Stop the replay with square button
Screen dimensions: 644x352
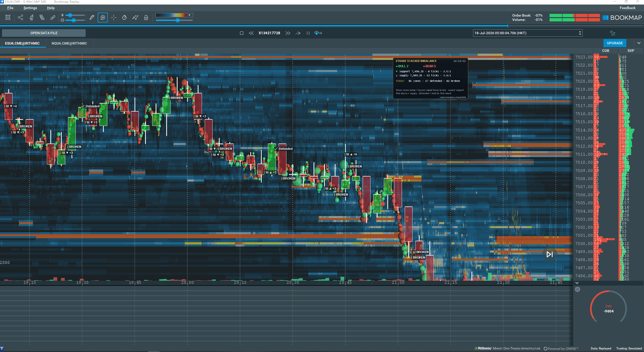[x=242, y=33]
